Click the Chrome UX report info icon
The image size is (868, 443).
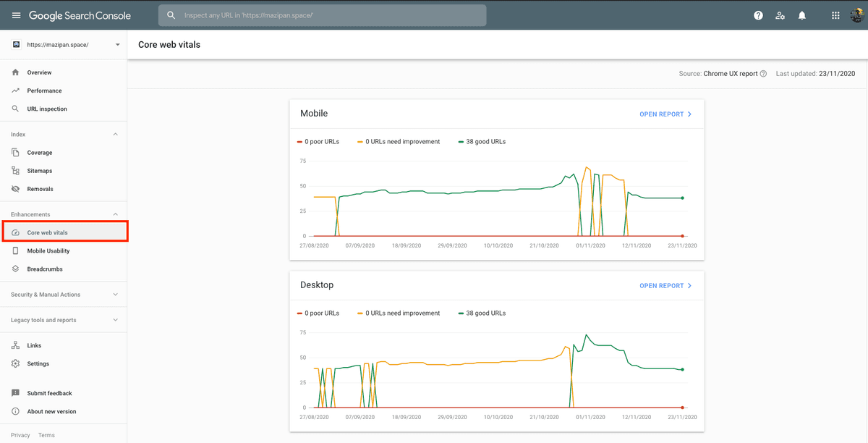click(x=763, y=74)
